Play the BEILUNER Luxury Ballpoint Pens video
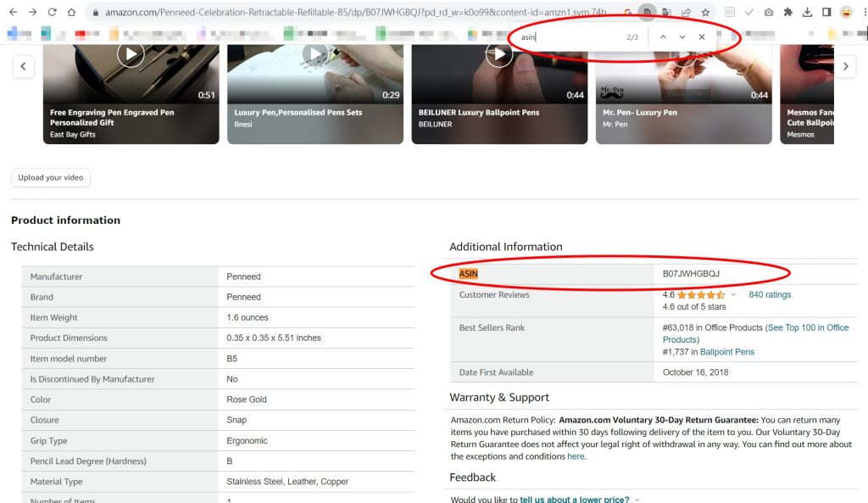 (498, 55)
